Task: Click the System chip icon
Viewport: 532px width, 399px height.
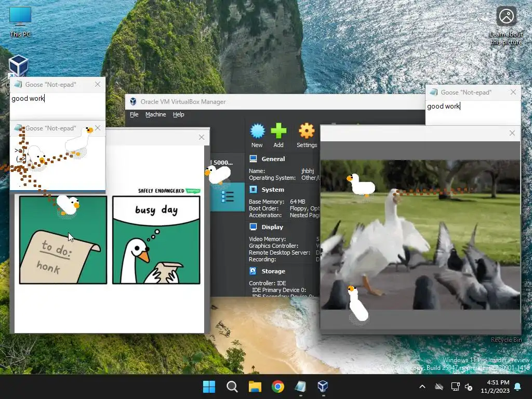Action: pos(253,189)
